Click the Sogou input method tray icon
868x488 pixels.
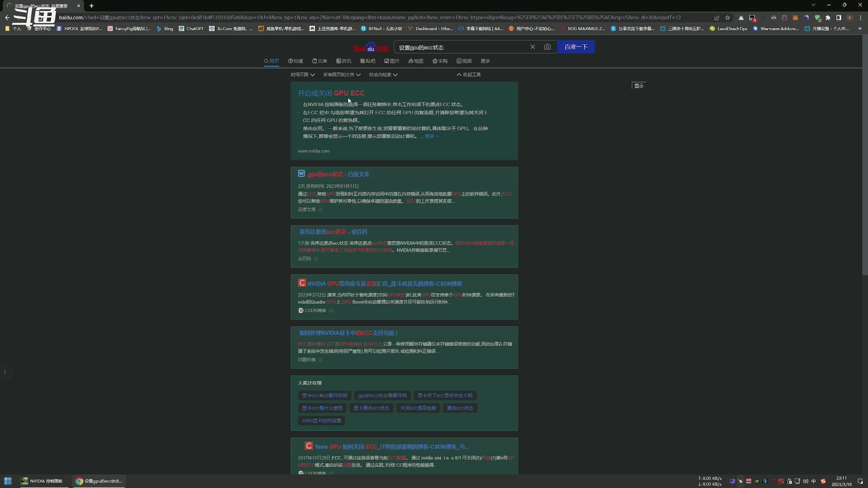point(823,481)
